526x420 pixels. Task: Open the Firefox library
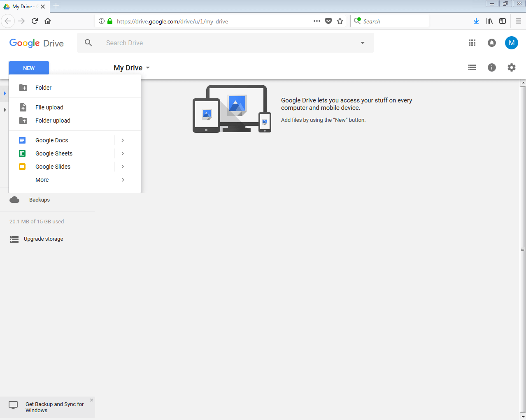(x=489, y=21)
